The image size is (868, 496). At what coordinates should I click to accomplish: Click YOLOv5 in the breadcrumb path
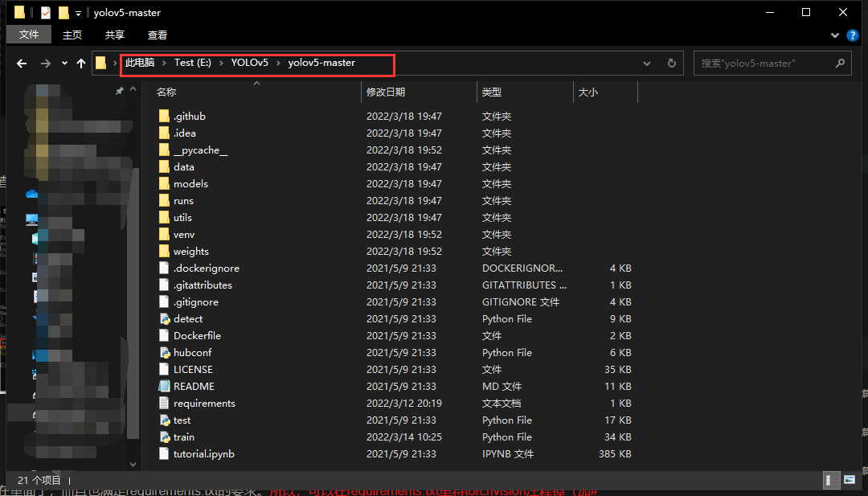click(x=250, y=63)
